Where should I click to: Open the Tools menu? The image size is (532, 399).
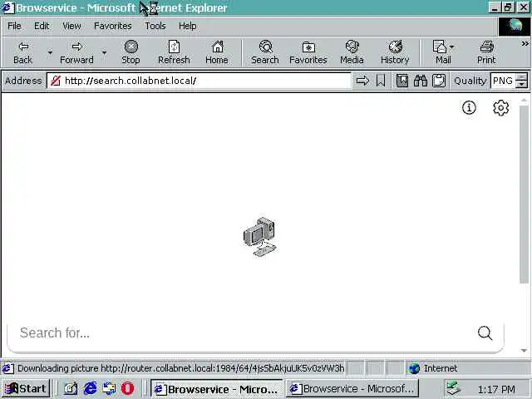(155, 26)
